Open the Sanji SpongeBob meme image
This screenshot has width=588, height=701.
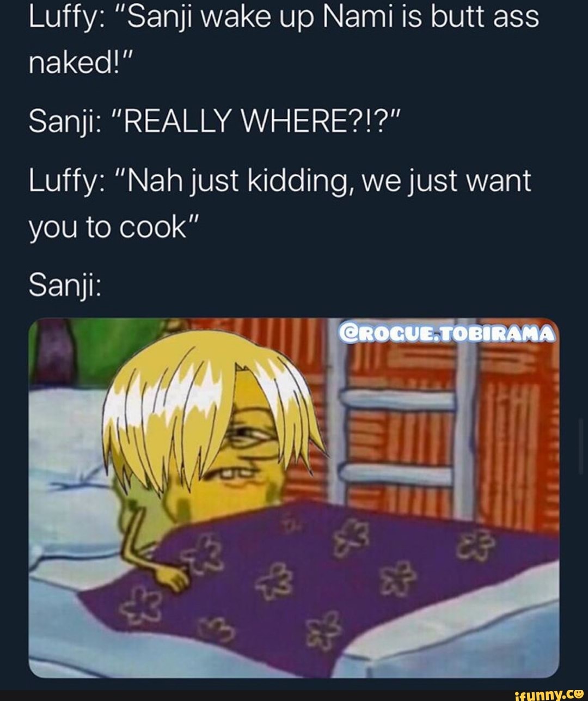[294, 498]
